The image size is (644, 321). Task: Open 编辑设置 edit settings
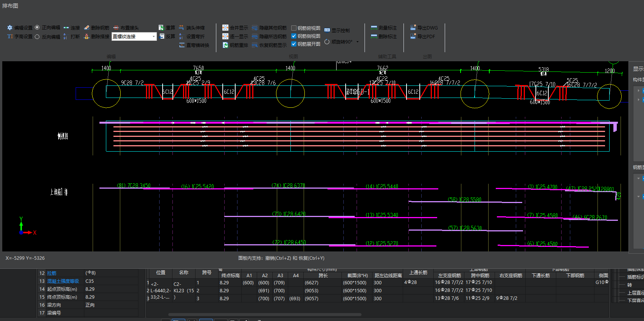(20, 28)
